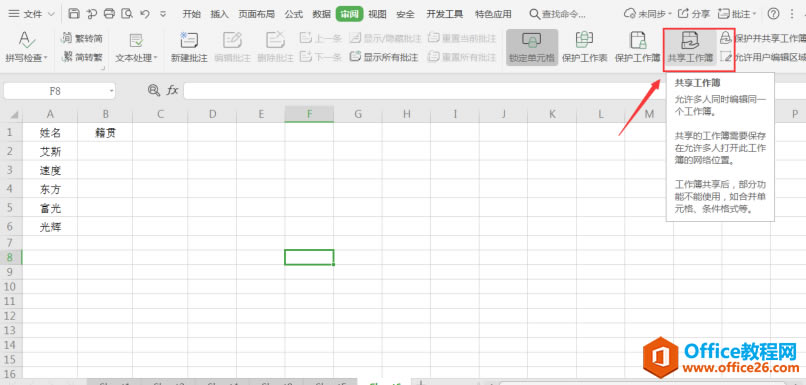Open the 未同步 cloud sync dropdown
The image size is (806, 385).
tap(648, 14)
